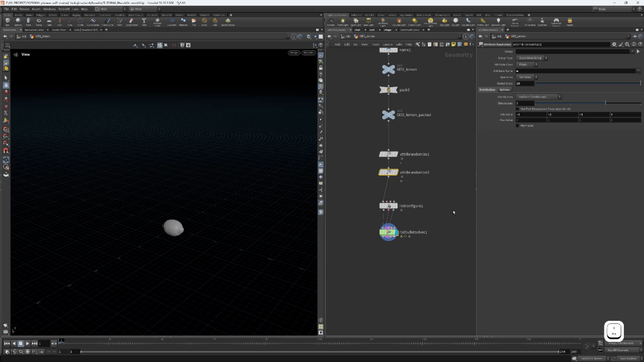Open the Group Type dropdown
This screenshot has width=644, height=362.
[x=532, y=58]
